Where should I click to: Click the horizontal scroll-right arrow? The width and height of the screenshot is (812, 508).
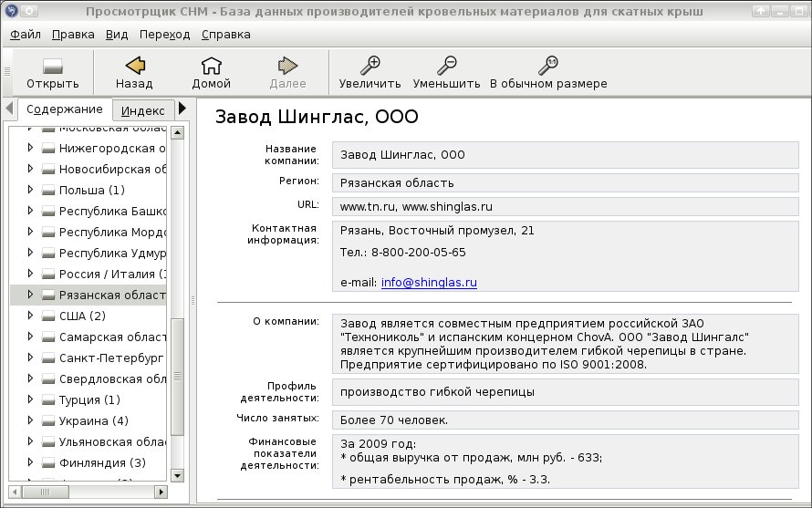161,492
